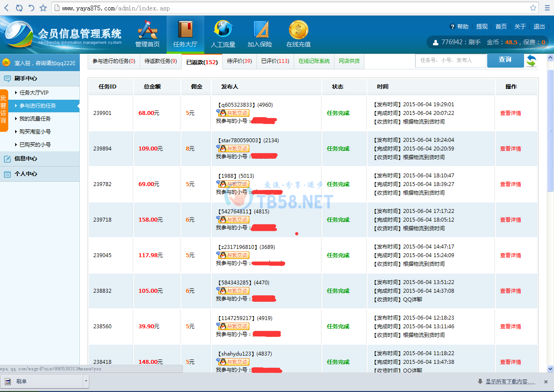The height and width of the screenshot is (392, 554).
Task: Click the user avatar icon beside 776942
Action: tap(436, 42)
